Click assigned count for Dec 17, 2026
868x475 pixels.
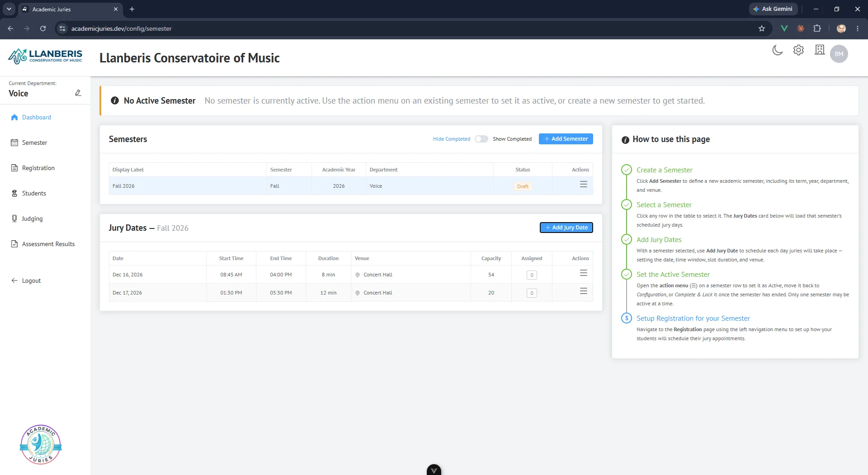[x=532, y=293]
